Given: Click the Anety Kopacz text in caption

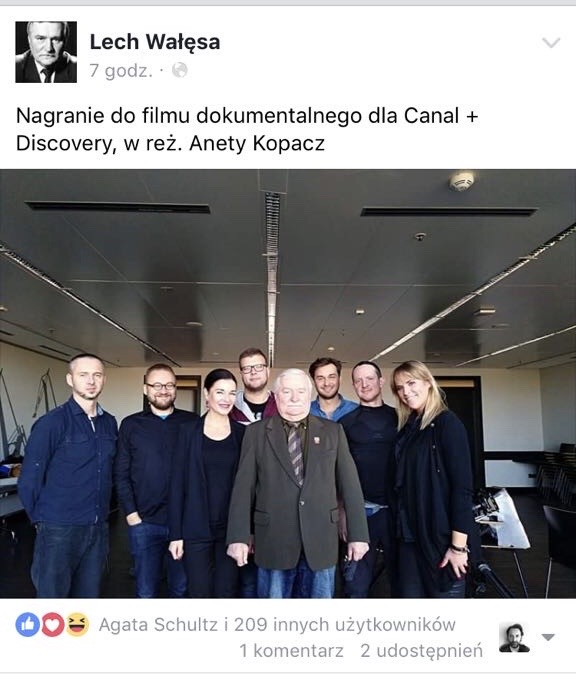Looking at the screenshot, I should [x=257, y=144].
